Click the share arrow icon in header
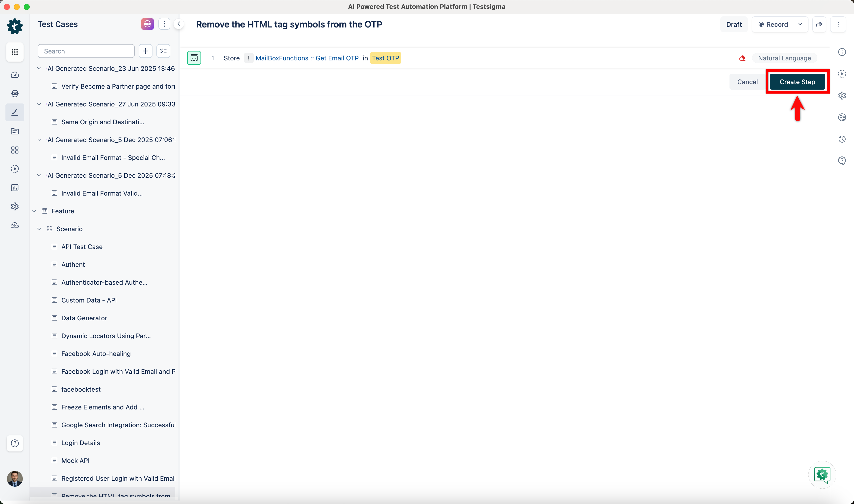854x504 pixels. (x=819, y=25)
